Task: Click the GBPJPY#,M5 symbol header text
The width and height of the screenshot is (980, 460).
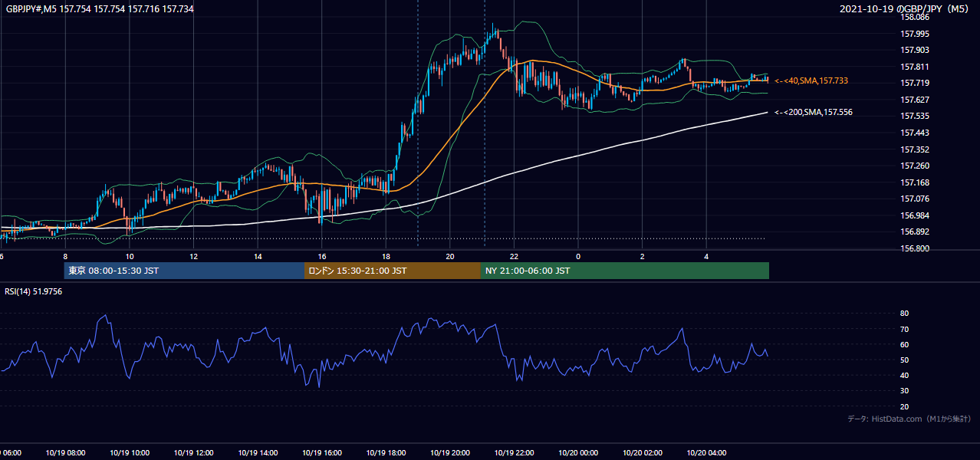Action: pyautogui.click(x=99, y=8)
